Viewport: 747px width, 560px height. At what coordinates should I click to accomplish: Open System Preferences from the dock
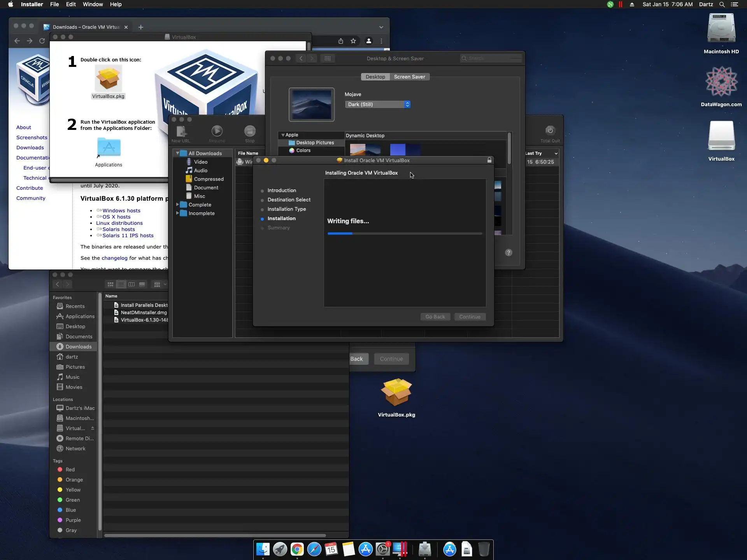pyautogui.click(x=383, y=549)
